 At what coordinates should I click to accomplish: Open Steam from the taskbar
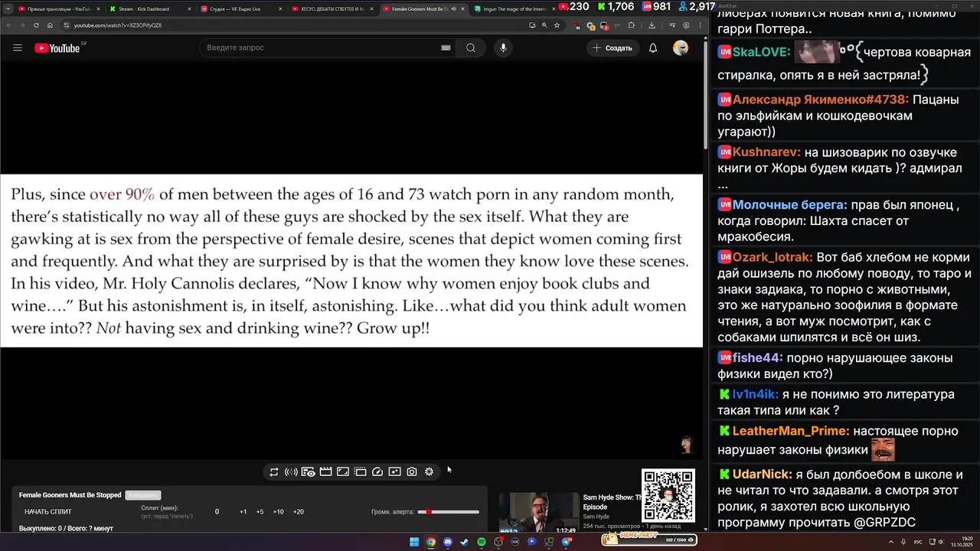[x=465, y=542]
